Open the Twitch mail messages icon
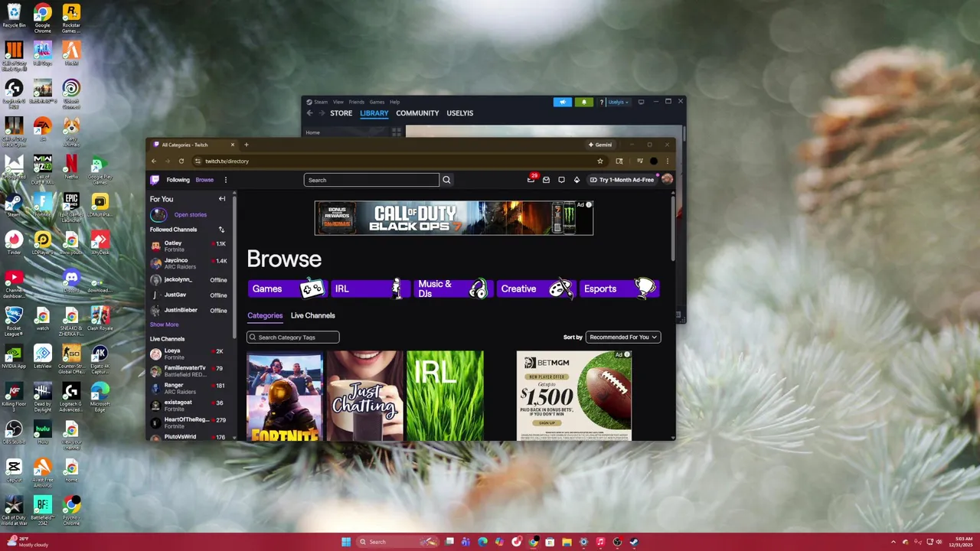 [x=546, y=180]
